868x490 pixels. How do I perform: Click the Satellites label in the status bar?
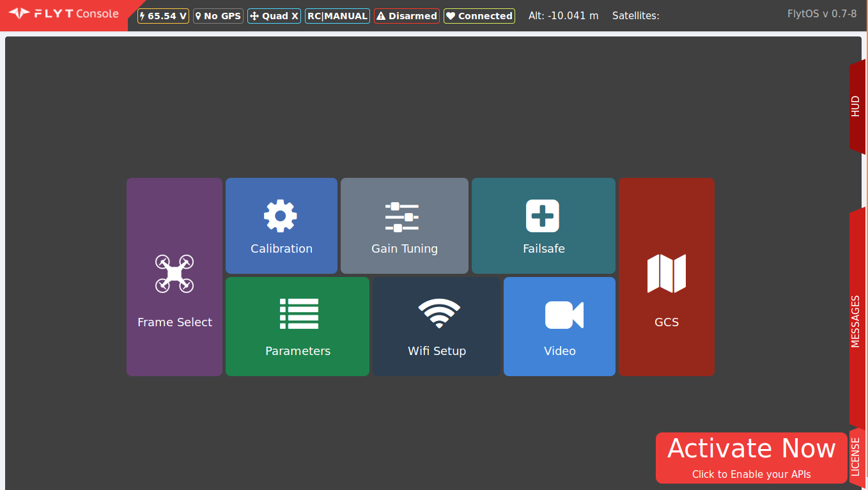click(635, 16)
